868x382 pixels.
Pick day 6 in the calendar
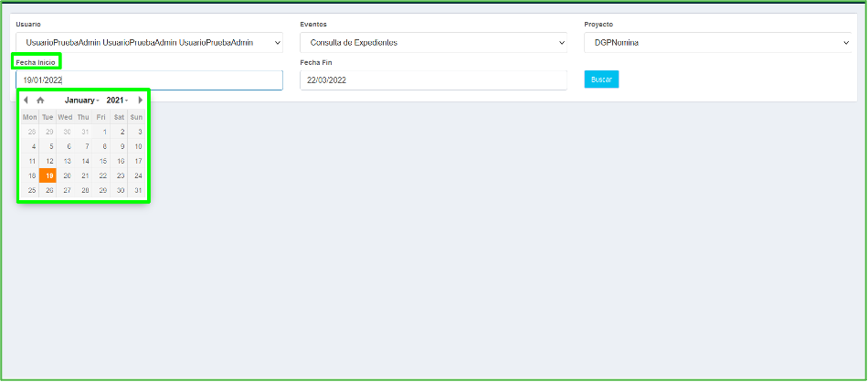pos(67,146)
